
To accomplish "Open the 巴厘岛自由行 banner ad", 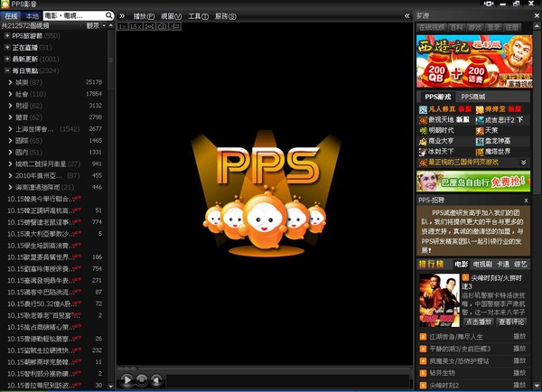I will pyautogui.click(x=473, y=182).
